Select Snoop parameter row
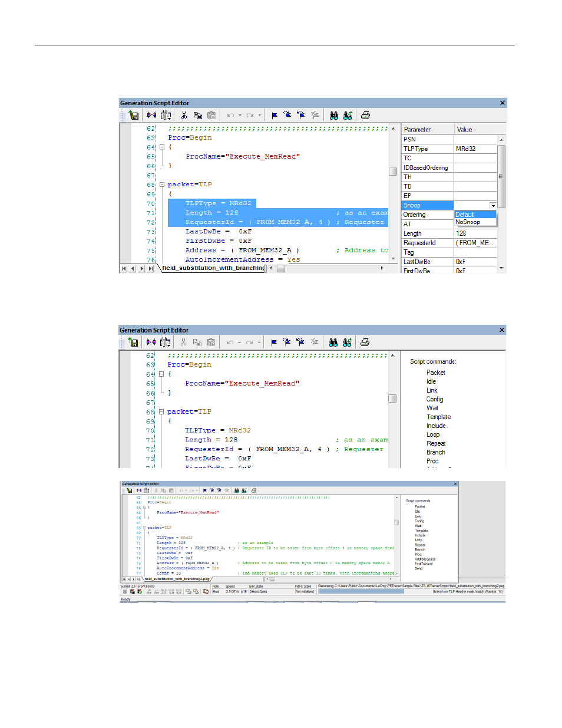 coord(428,206)
